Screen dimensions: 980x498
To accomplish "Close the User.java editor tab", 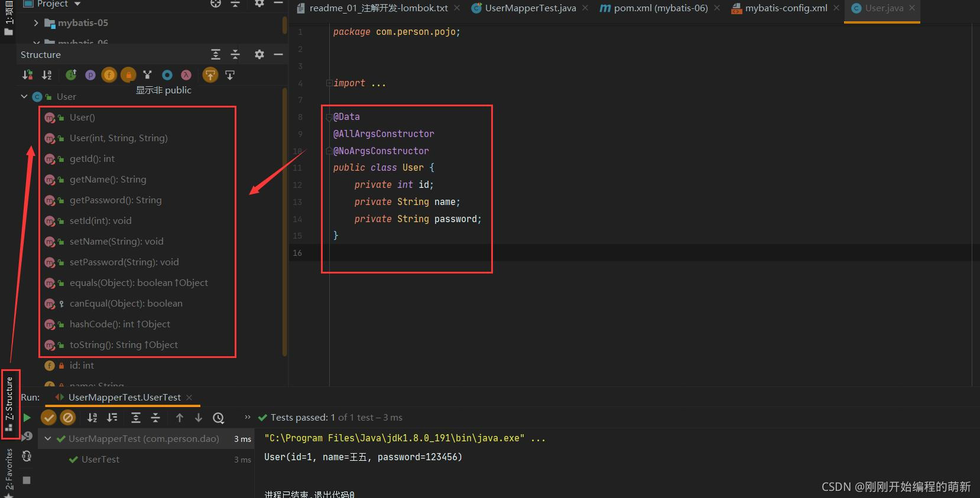I will tap(912, 8).
